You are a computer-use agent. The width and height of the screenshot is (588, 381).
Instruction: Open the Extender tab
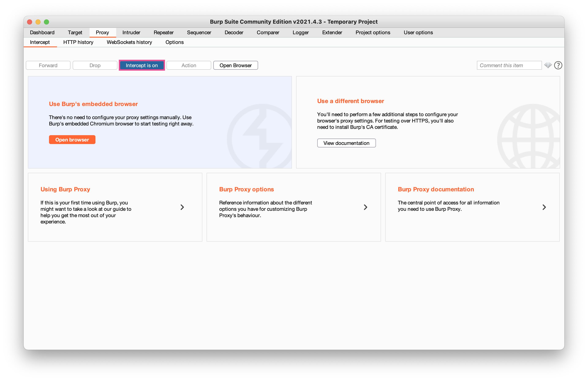(x=332, y=32)
